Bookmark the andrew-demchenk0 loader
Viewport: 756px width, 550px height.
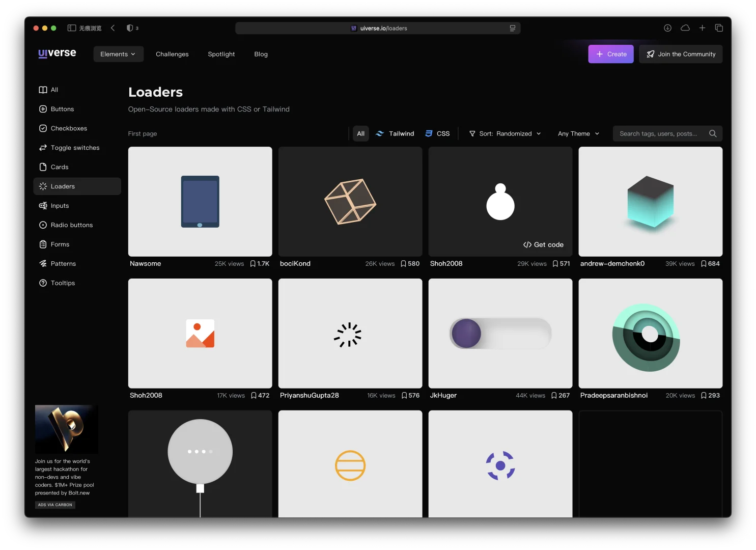click(x=704, y=264)
